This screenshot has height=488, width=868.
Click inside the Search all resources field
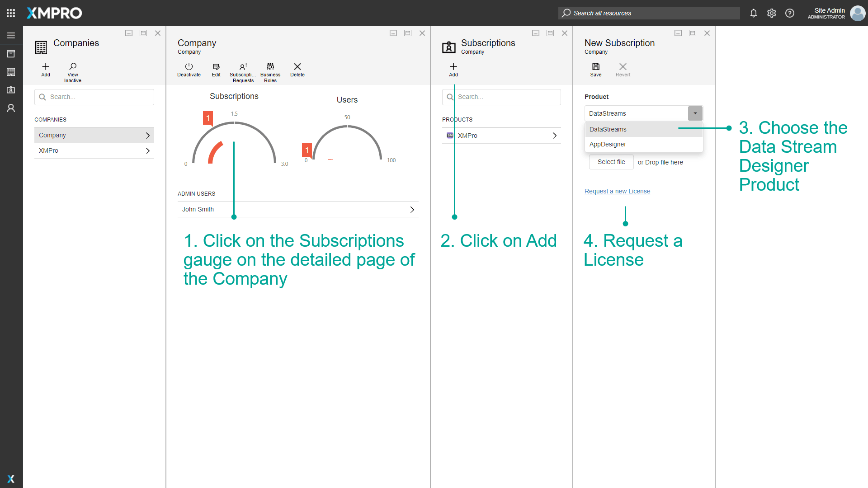coord(649,13)
